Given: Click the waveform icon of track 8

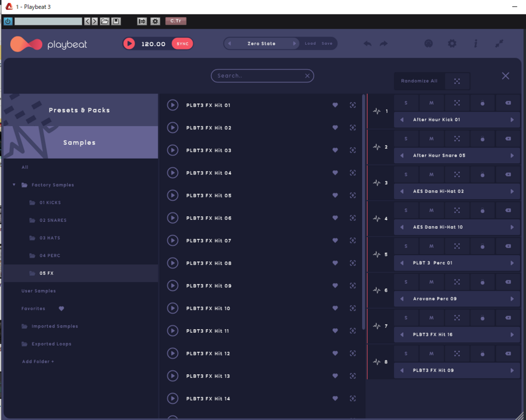Looking at the screenshot, I should pyautogui.click(x=377, y=361).
